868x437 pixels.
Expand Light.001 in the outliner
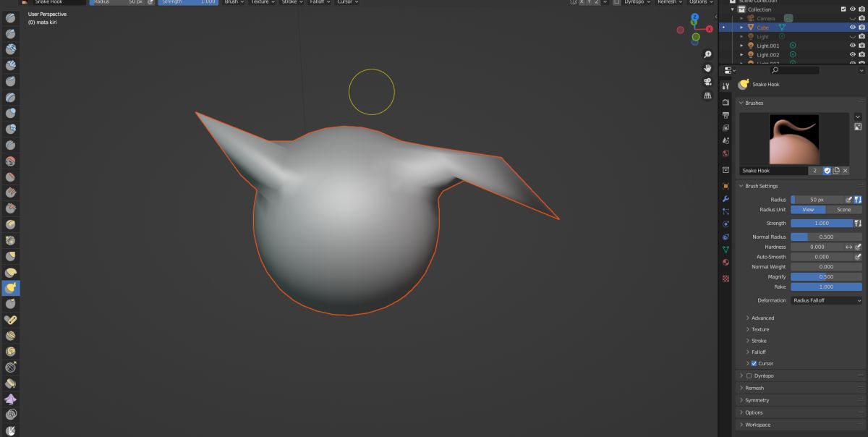click(x=741, y=46)
